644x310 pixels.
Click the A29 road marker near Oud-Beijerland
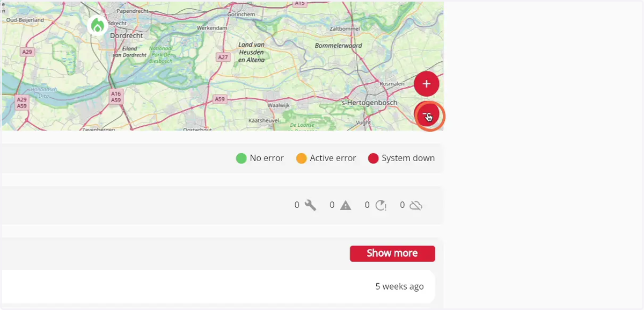pos(27,52)
